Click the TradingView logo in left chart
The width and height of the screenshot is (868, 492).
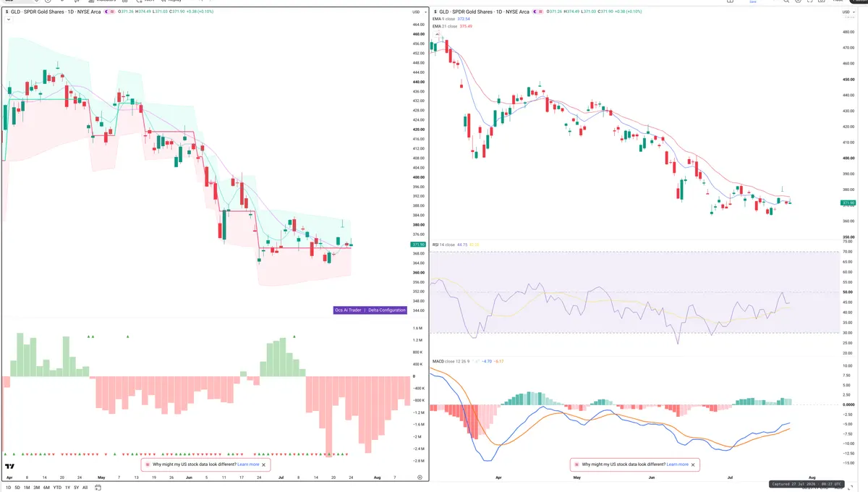tap(10, 467)
